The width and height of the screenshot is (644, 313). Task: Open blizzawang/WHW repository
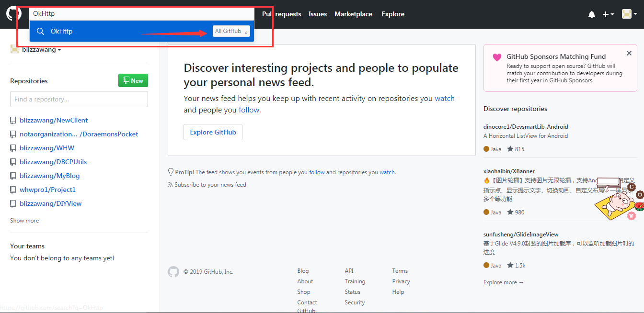tap(47, 148)
